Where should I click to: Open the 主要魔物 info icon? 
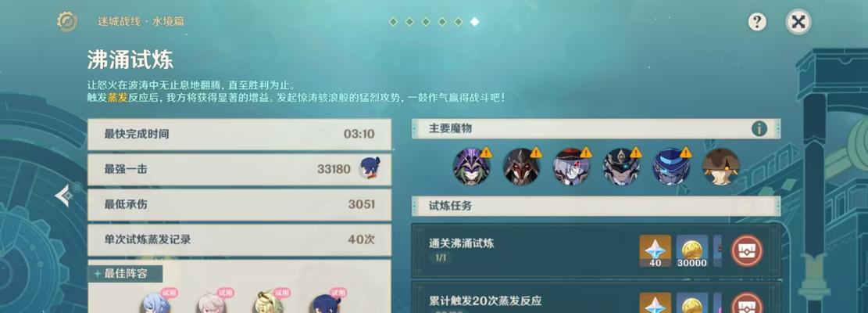[759, 128]
